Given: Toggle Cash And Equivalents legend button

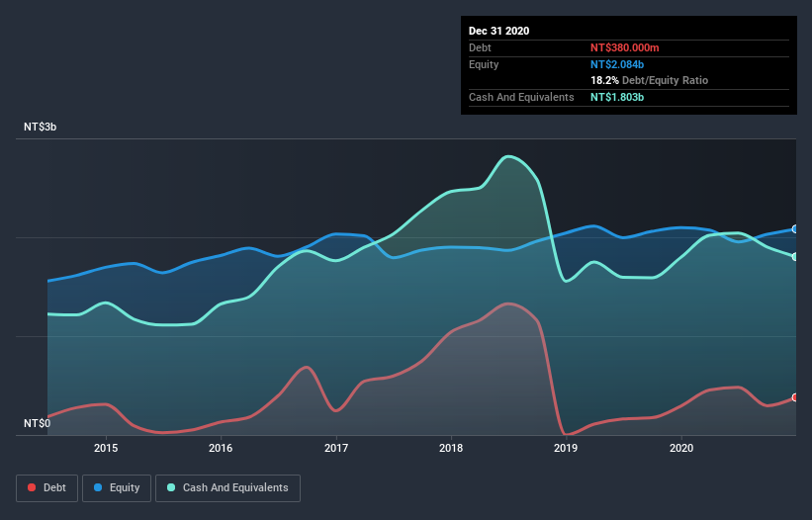Looking at the screenshot, I should click(x=227, y=488).
